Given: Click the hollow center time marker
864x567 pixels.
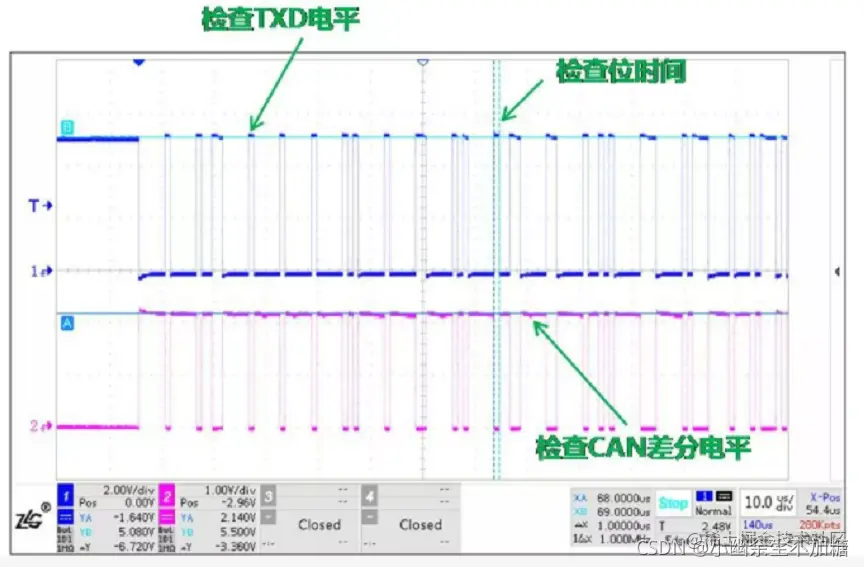Looking at the screenshot, I should point(423,63).
